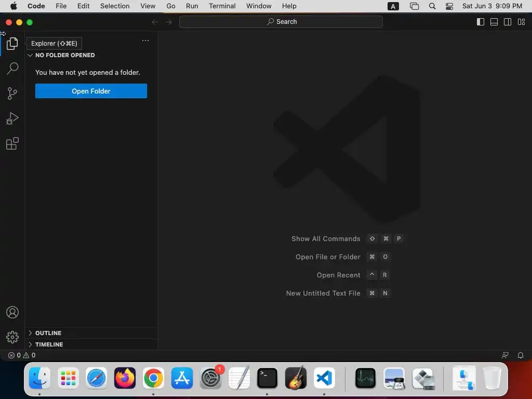The width and height of the screenshot is (532, 399).
Task: Click the date and time in menu bar
Action: coord(492,6)
